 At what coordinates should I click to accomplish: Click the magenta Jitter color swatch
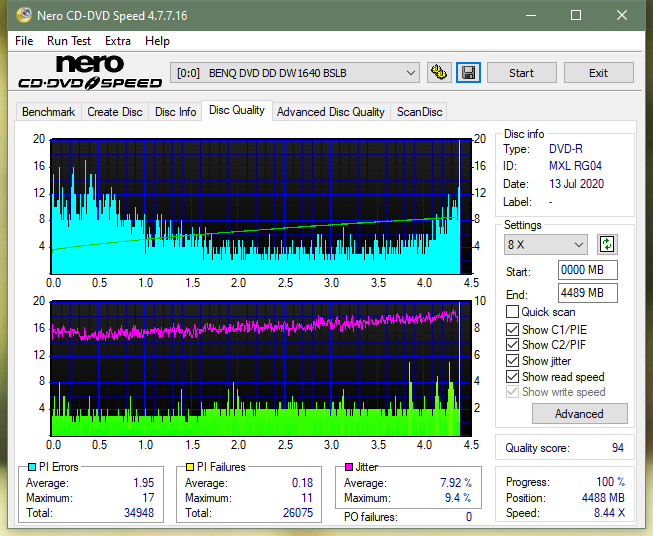(349, 467)
